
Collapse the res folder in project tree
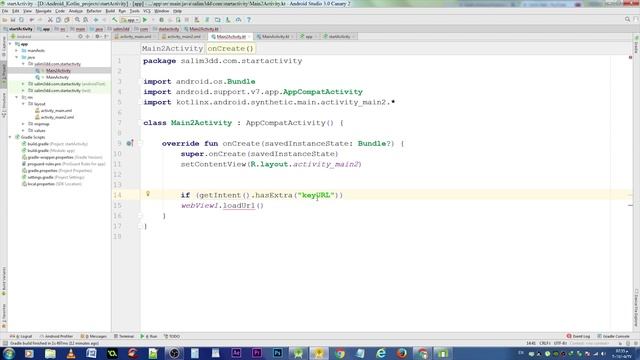click(17, 97)
